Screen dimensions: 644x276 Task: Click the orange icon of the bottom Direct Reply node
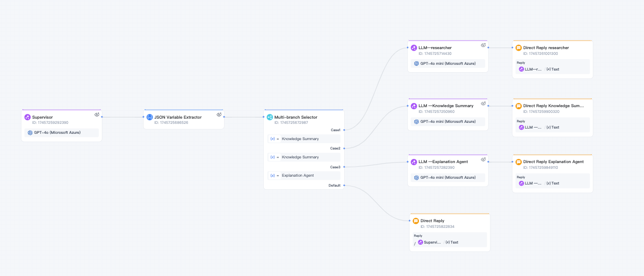pyautogui.click(x=416, y=221)
